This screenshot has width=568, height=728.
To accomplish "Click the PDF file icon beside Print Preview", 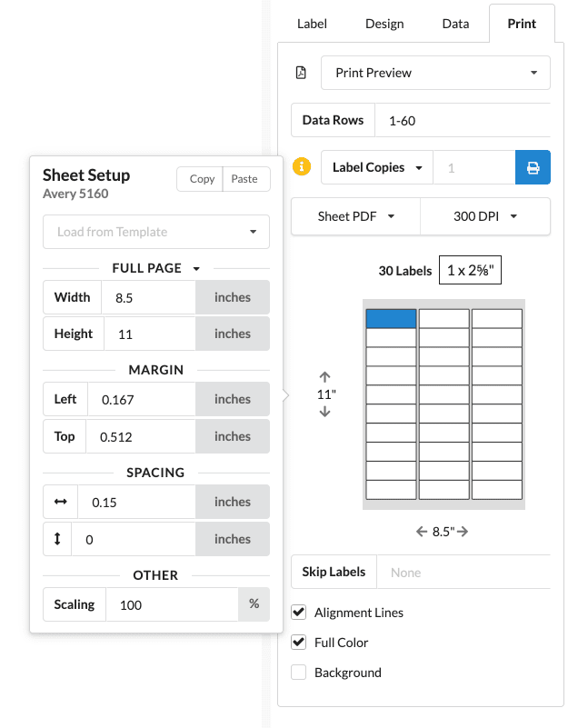I will 300,73.
